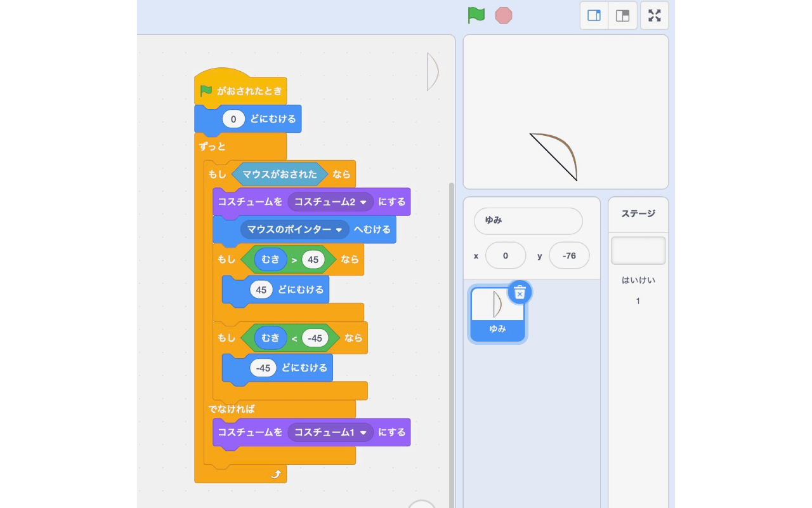Switch to small stage layout
Screen dimensions: 812x508
tap(594, 15)
